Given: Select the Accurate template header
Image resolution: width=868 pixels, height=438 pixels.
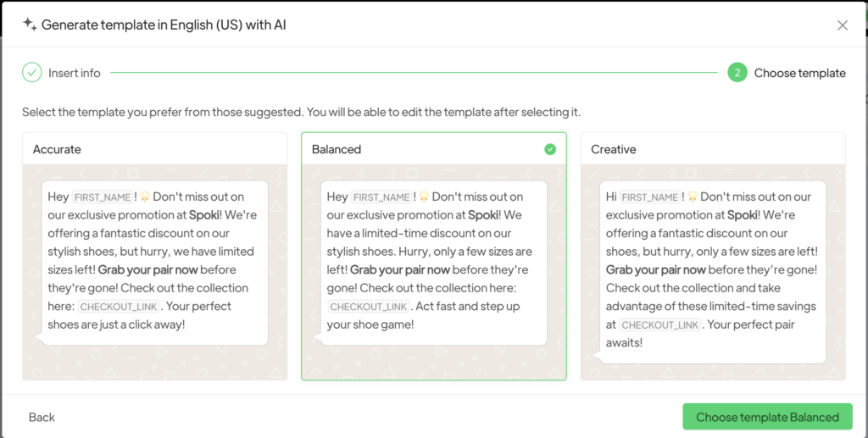Looking at the screenshot, I should tap(57, 149).
